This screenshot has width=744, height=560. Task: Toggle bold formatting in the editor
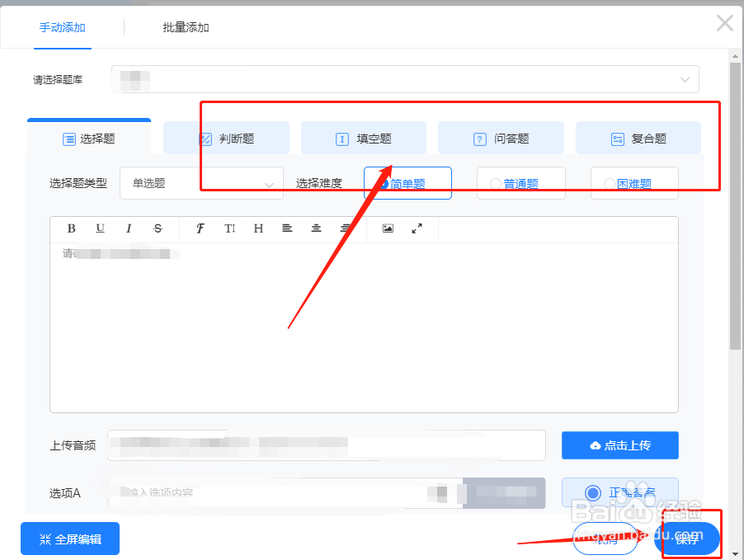click(x=71, y=229)
